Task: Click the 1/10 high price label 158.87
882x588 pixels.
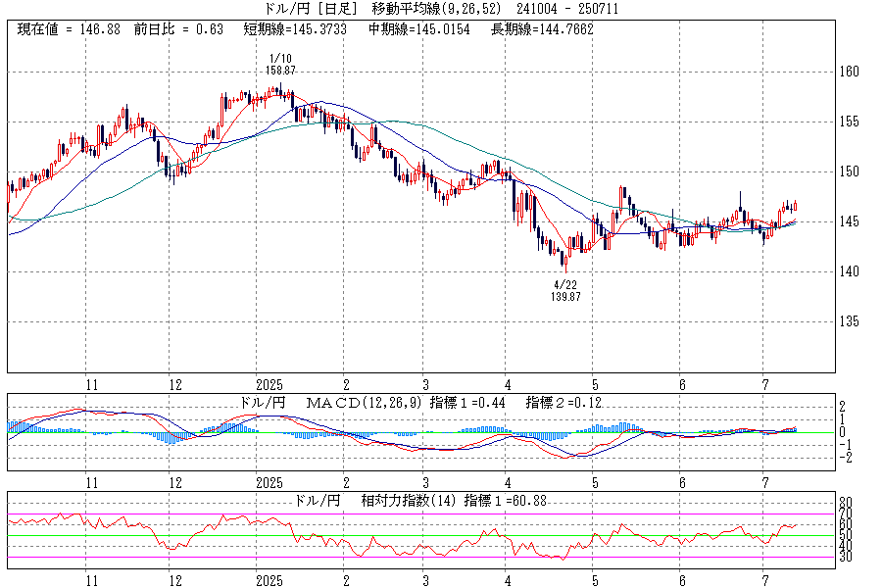Action: pos(280,71)
